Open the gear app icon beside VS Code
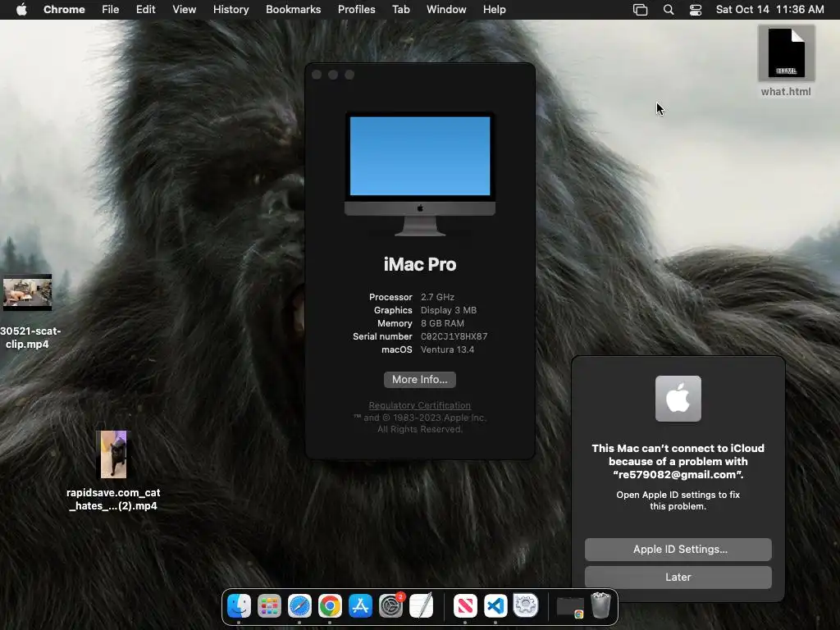Image resolution: width=840 pixels, height=630 pixels. [526, 606]
